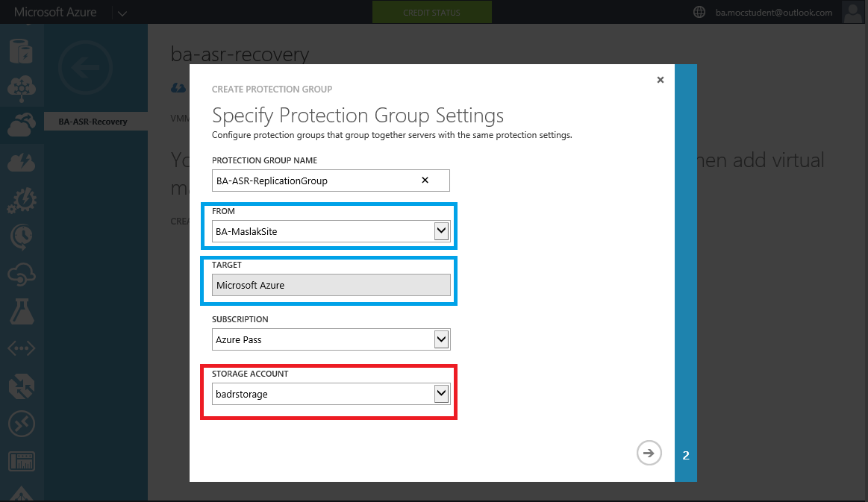Screen dimensions: 868x502
Task: Click the CREATE PROTECTION GROUP label
Action: click(272, 89)
